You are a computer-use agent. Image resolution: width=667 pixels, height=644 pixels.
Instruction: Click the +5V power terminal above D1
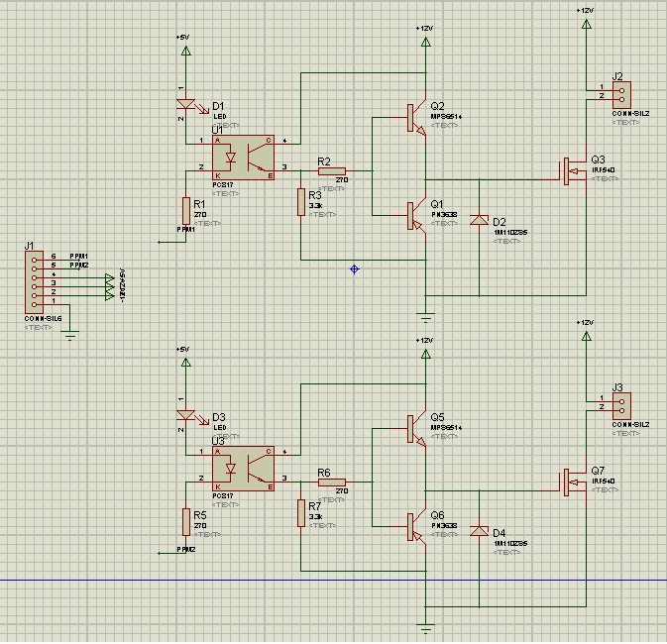[186, 51]
